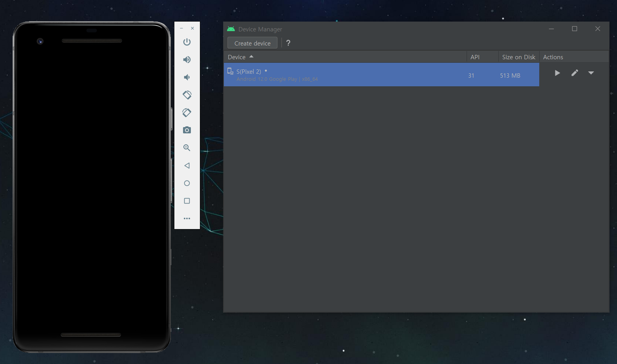Lower emulator volume with the volume down icon
Image resolution: width=617 pixels, height=364 pixels.
pos(187,77)
